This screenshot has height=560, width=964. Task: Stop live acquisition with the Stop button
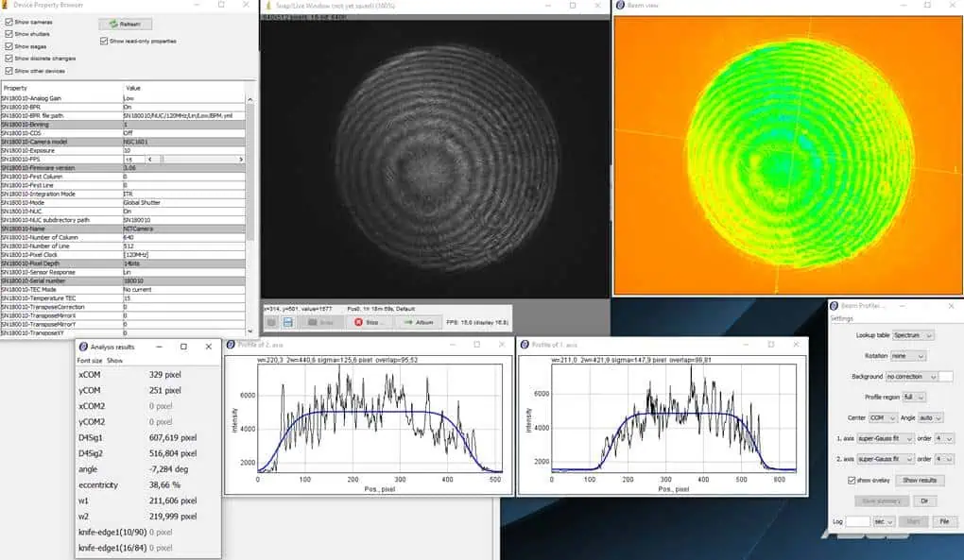tap(370, 322)
